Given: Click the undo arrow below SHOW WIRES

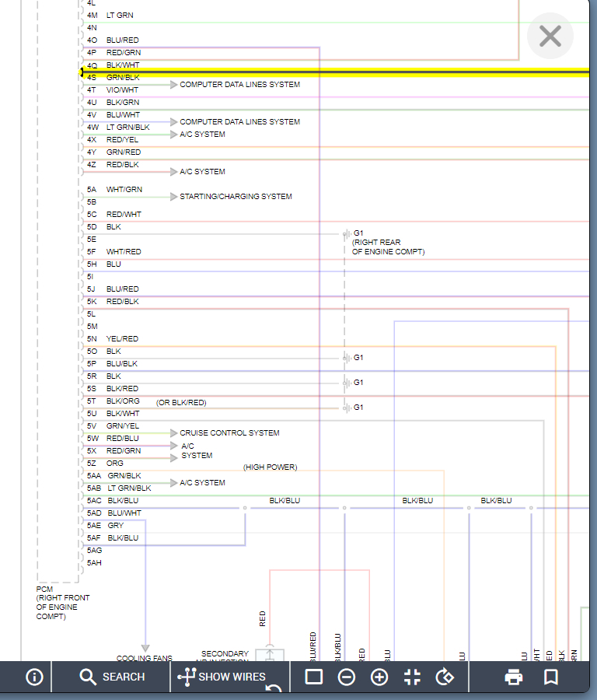Looking at the screenshot, I should 274,688.
